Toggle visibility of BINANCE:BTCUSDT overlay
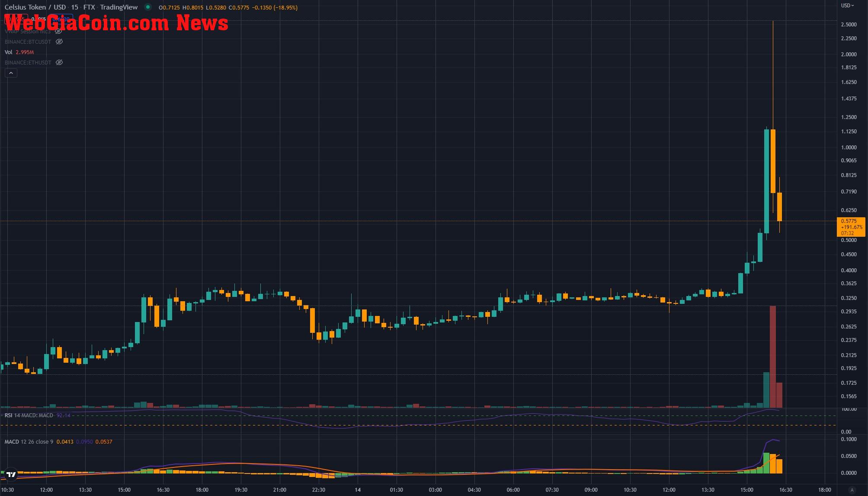This screenshot has height=496, width=868. (x=59, y=42)
